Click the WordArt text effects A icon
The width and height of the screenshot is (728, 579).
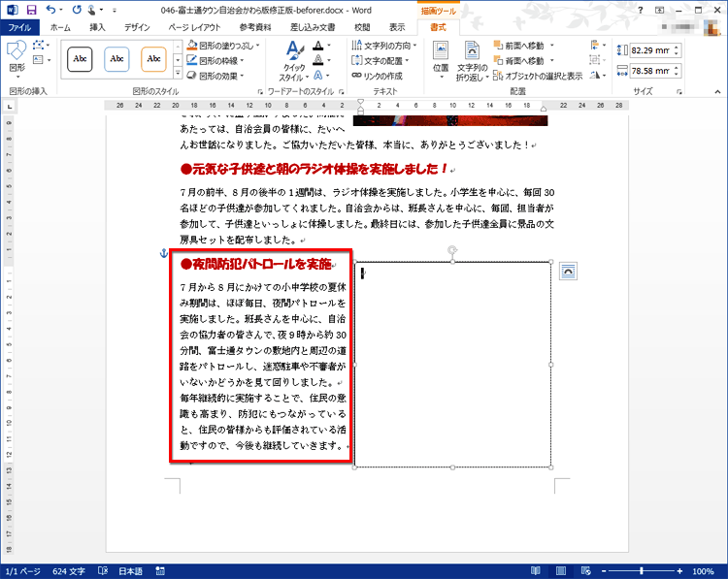click(318, 75)
